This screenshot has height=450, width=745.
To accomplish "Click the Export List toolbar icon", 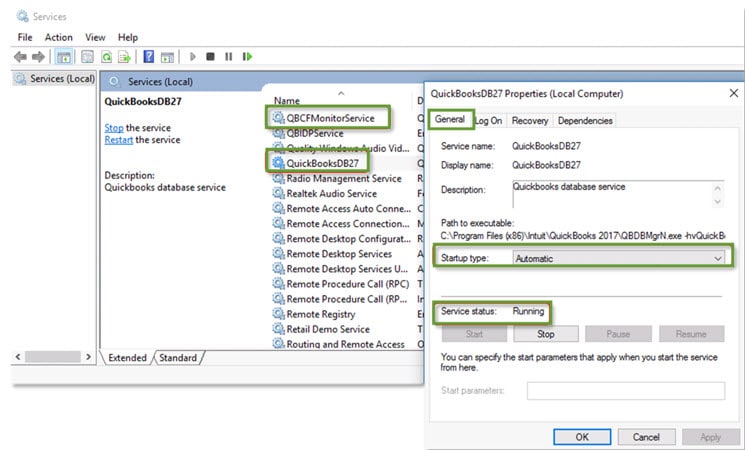I will click(124, 57).
